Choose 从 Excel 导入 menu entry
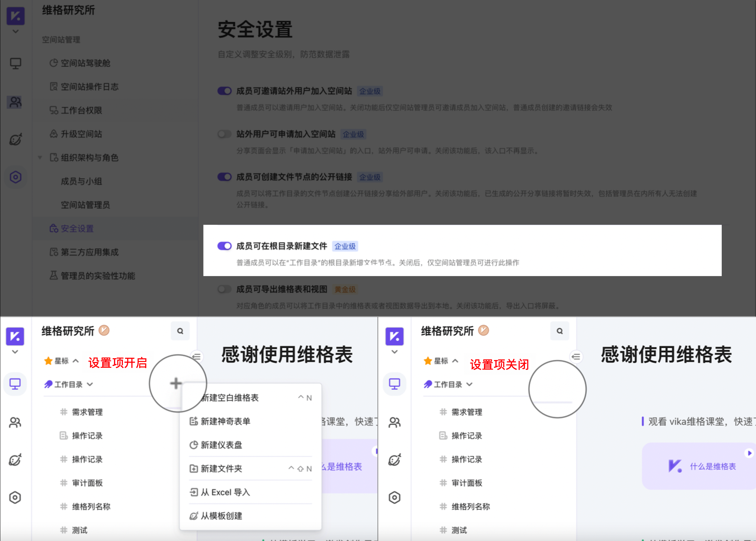The image size is (756, 541). pyautogui.click(x=225, y=492)
